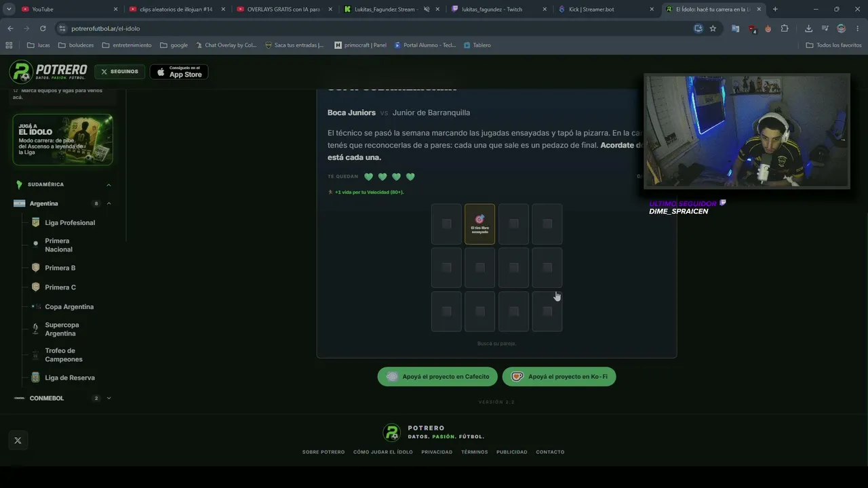This screenshot has height=488, width=868.
Task: Close the YouTube tab
Action: (115, 9)
